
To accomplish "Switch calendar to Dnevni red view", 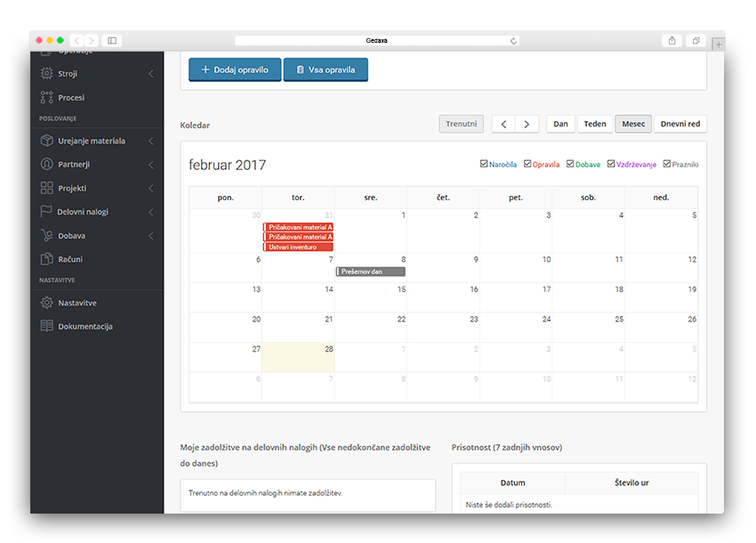I will point(680,125).
